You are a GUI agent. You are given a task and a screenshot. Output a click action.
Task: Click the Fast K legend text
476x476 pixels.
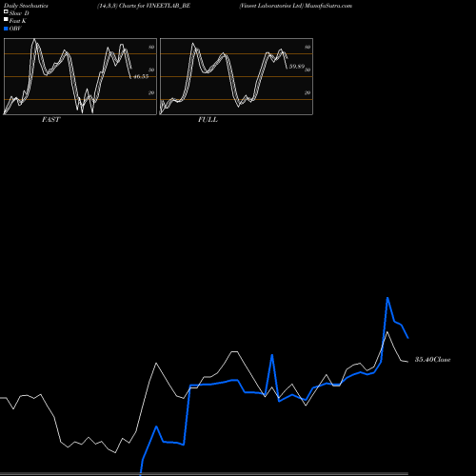click(18, 21)
